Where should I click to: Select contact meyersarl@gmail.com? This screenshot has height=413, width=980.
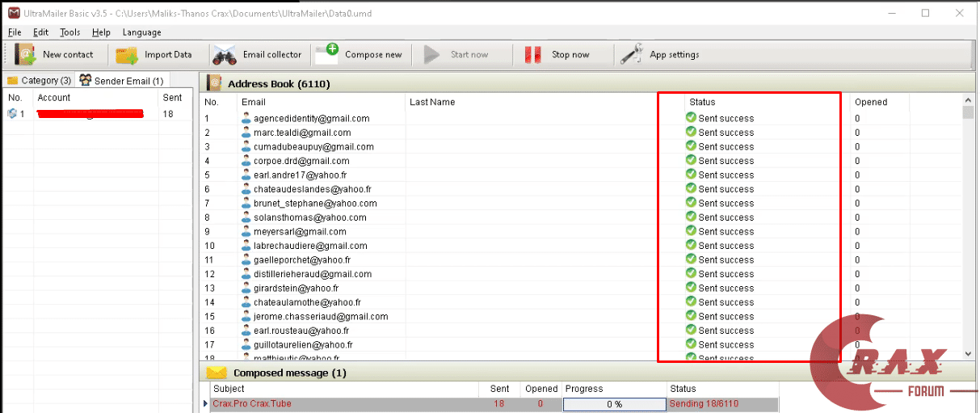tap(300, 231)
